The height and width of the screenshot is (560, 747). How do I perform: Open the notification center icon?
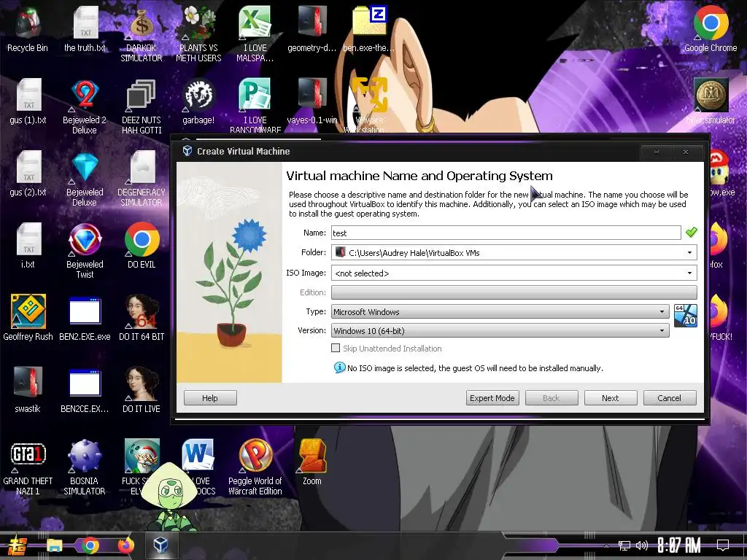tap(723, 545)
